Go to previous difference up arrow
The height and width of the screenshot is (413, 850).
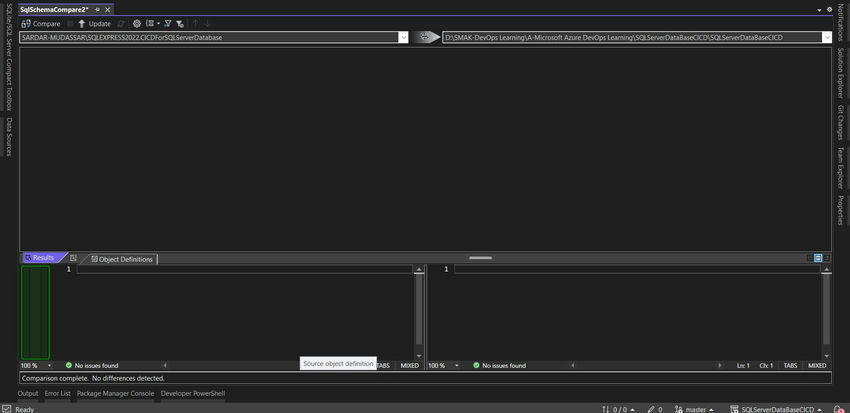pos(196,24)
